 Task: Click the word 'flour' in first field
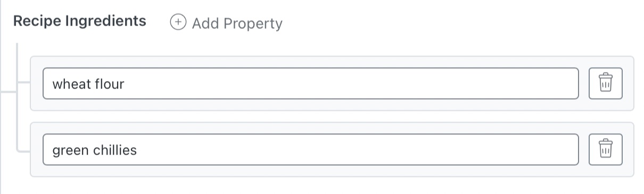coord(109,84)
